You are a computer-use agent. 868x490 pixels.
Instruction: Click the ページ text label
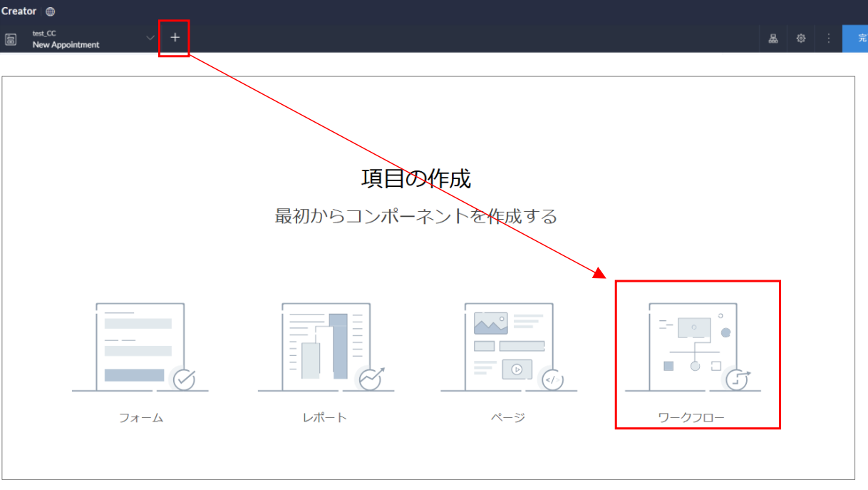point(509,418)
